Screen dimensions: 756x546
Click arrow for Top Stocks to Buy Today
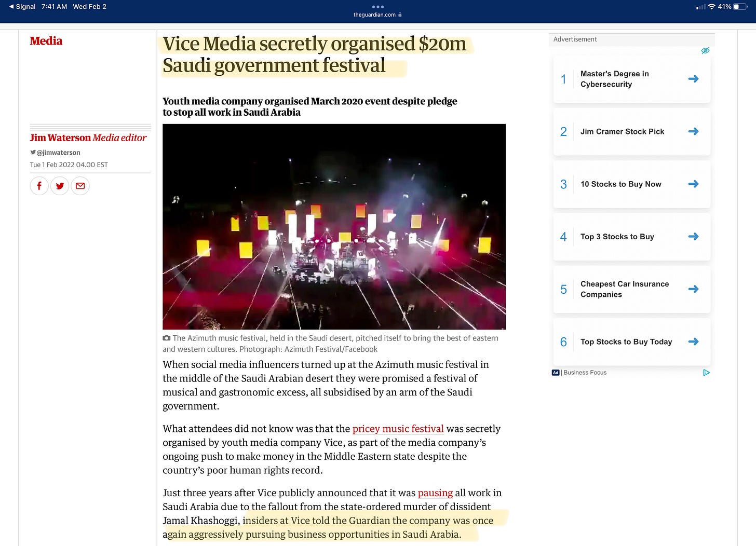pos(693,342)
